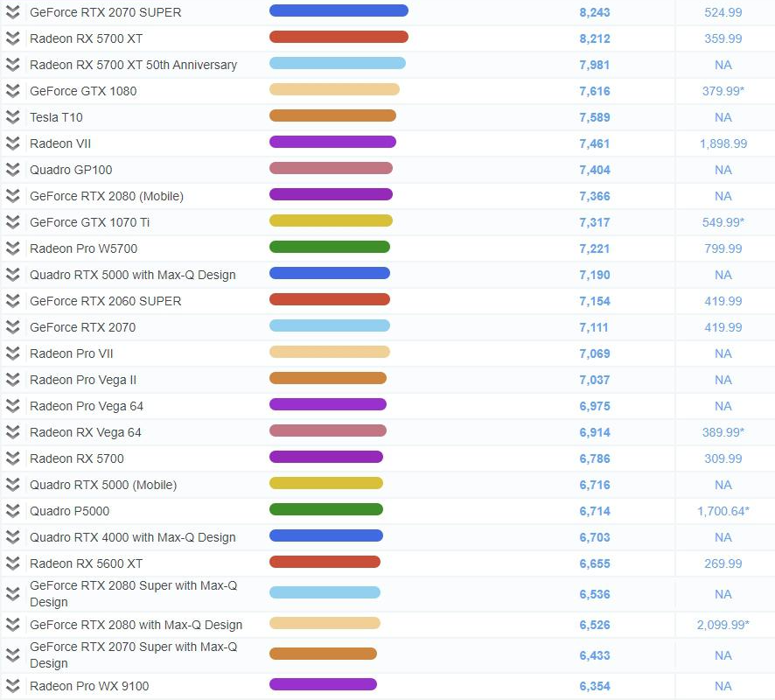The image size is (775, 700).
Task: Click the green bar for Radeon Pro W5700
Action: 330,247
